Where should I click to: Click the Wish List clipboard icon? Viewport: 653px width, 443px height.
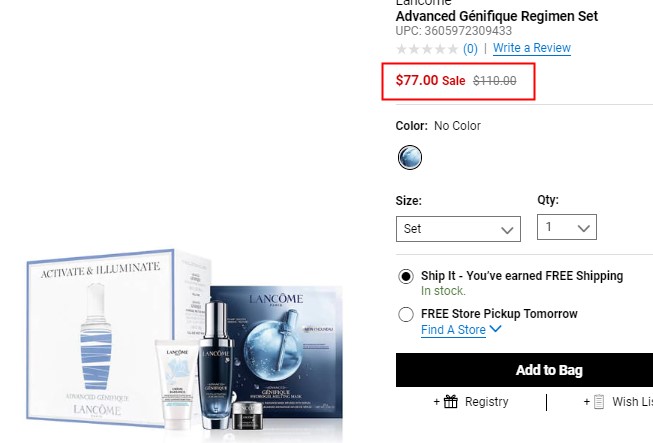[598, 402]
